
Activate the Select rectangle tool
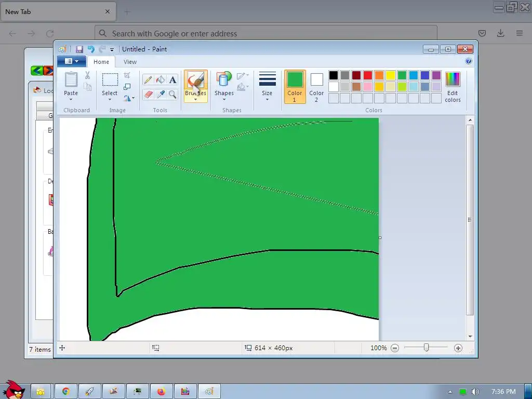coord(110,79)
